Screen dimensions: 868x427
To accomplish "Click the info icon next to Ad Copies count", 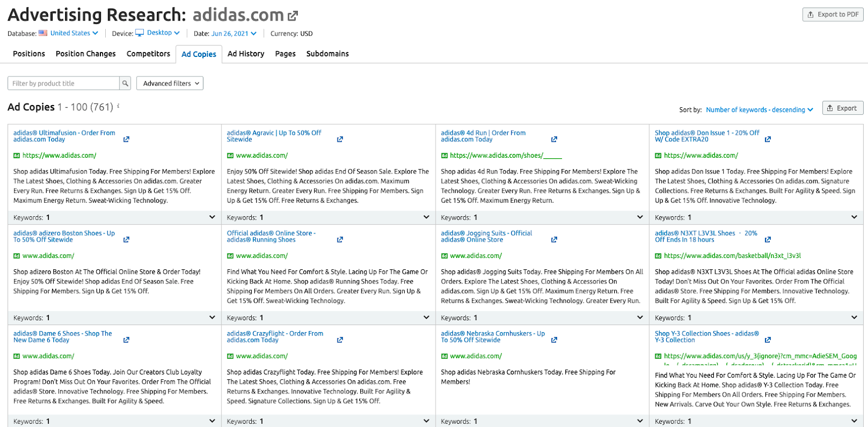I will point(118,106).
